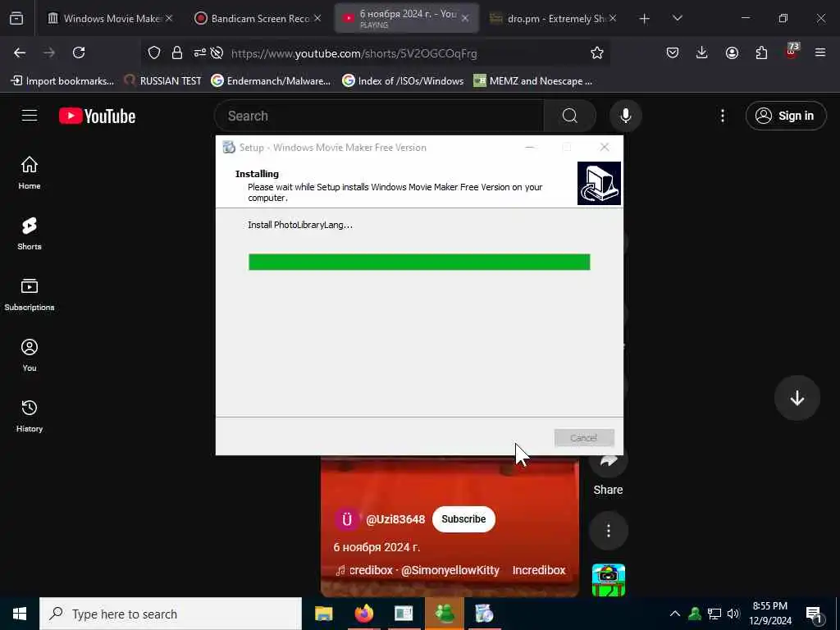Open @Uzi83648 channel avatar
Screen dimensions: 840x630
click(x=347, y=519)
